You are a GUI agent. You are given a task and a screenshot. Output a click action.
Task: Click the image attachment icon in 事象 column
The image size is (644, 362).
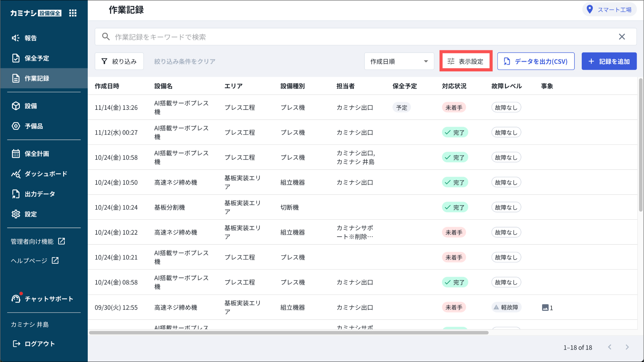(x=545, y=308)
